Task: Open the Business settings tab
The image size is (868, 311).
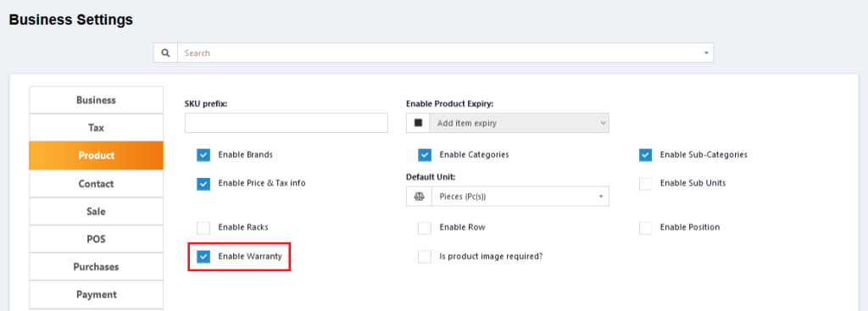Action: coord(97,100)
